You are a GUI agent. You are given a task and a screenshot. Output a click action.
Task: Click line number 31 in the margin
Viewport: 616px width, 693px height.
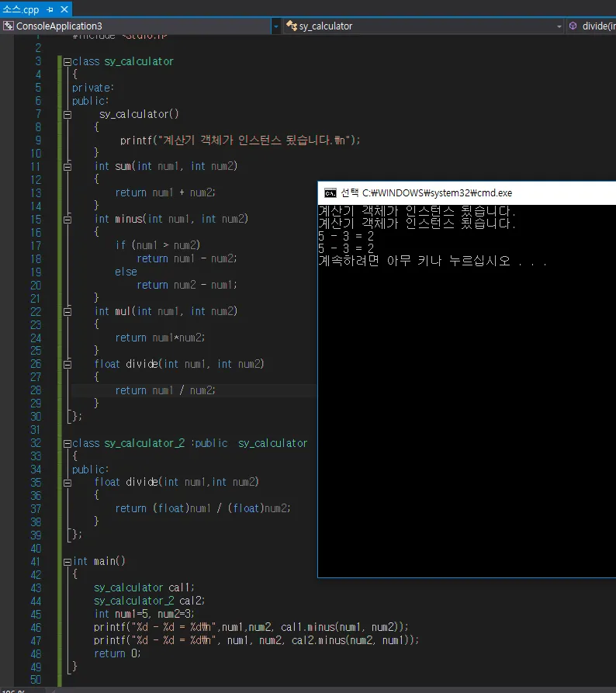point(36,430)
